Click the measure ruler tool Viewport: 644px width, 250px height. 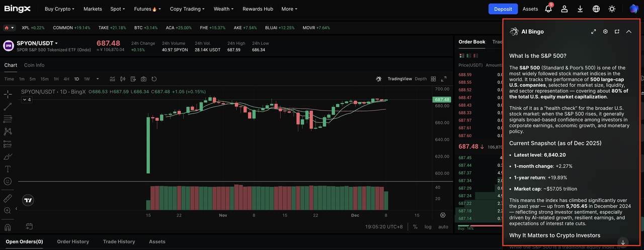(8, 198)
